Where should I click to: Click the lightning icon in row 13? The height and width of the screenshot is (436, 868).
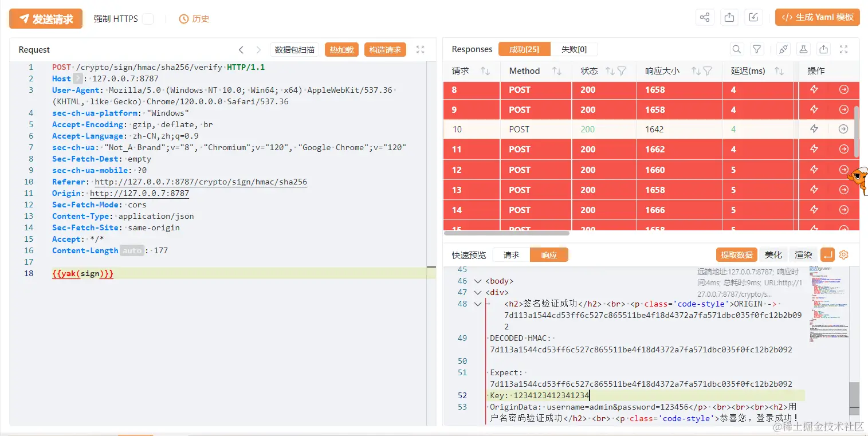[x=814, y=190]
